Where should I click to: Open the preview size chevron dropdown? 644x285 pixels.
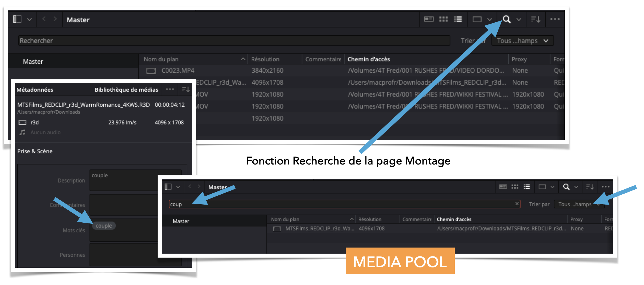(x=489, y=19)
